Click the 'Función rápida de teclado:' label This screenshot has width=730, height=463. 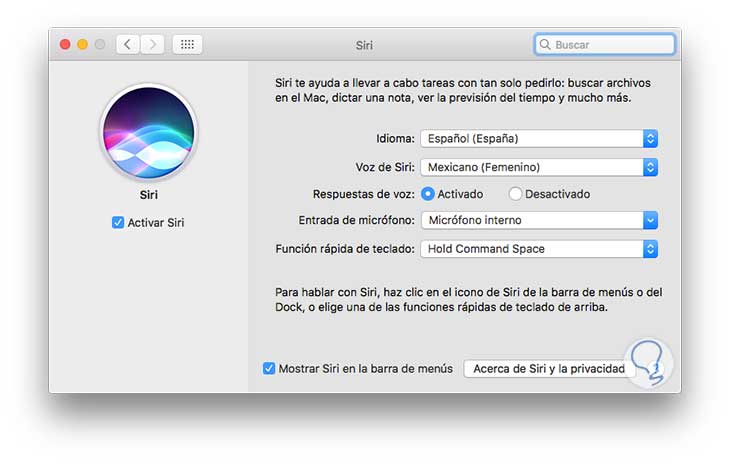(345, 249)
